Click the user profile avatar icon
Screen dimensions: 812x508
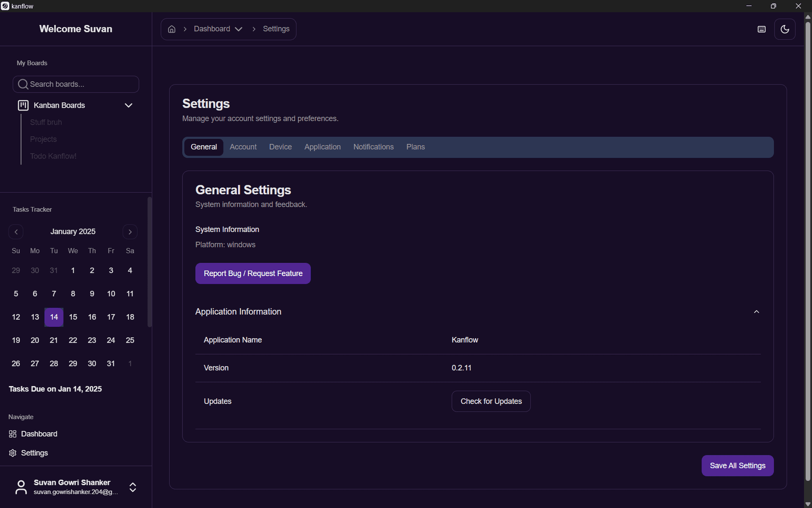tap(21, 487)
